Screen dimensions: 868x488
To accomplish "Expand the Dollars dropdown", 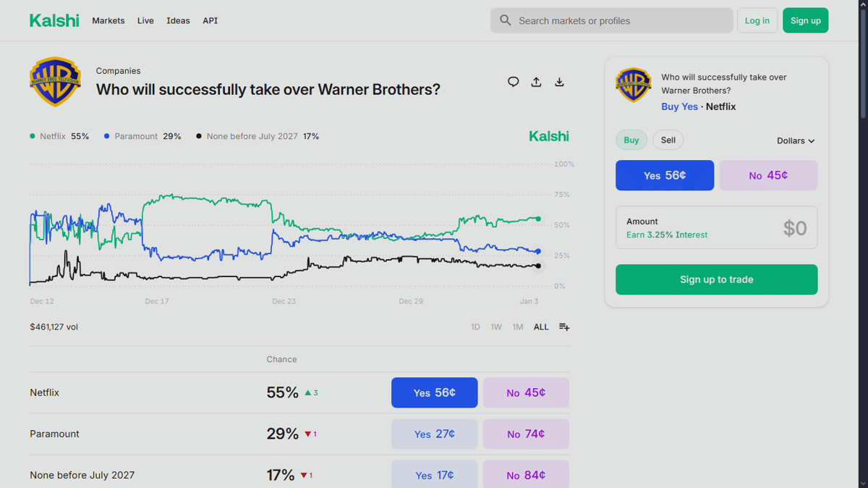I will (796, 141).
